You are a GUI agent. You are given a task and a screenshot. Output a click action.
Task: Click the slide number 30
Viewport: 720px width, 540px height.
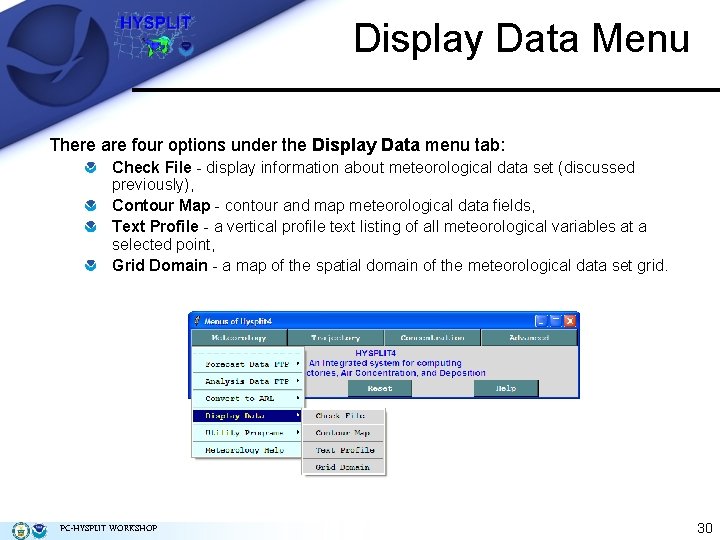click(705, 528)
